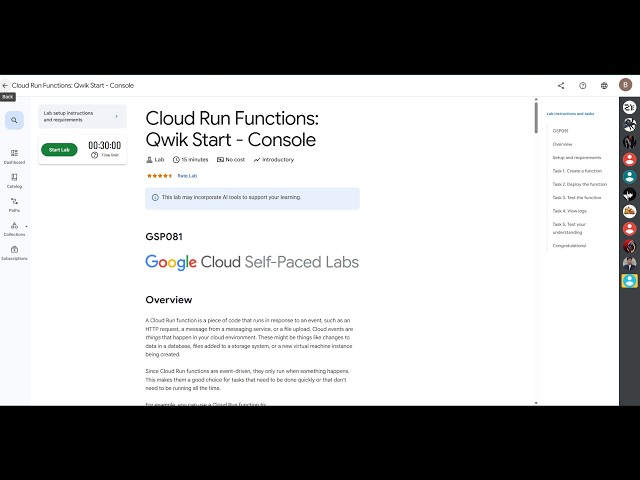The width and height of the screenshot is (640, 480).
Task: Click the Google Cloud Self-Paced Labs logo
Action: [252, 262]
